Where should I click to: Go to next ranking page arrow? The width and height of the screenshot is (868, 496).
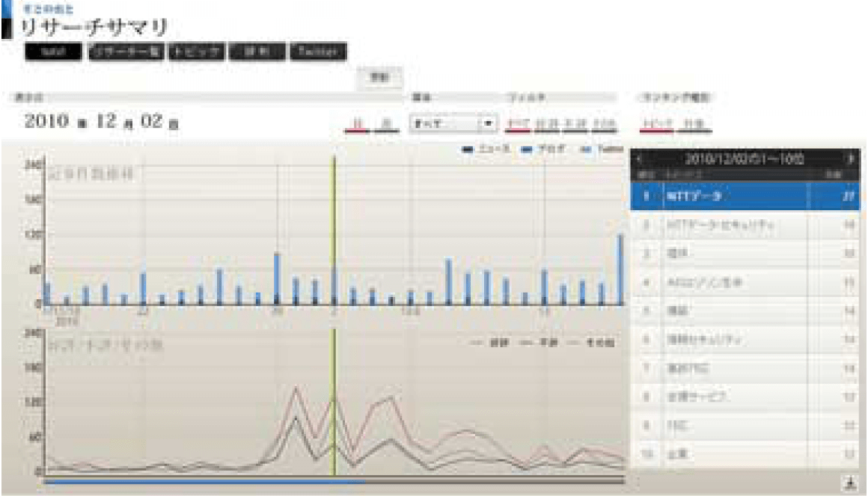[x=850, y=159]
